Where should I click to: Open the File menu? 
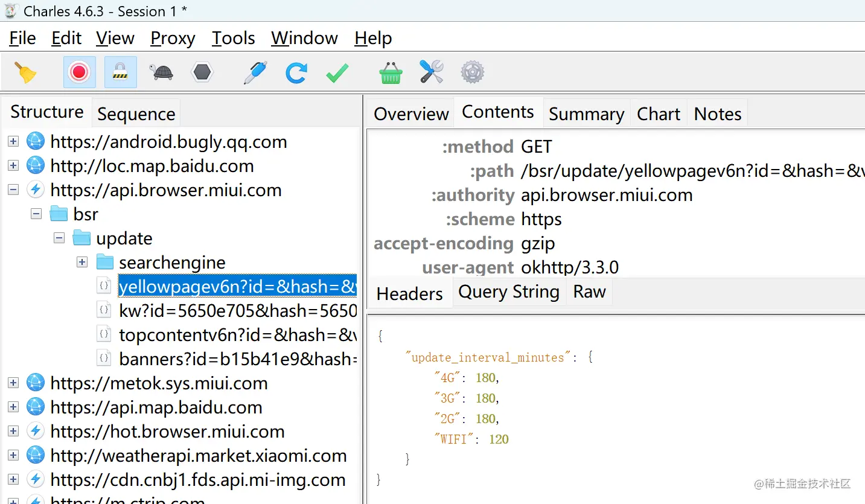click(22, 38)
